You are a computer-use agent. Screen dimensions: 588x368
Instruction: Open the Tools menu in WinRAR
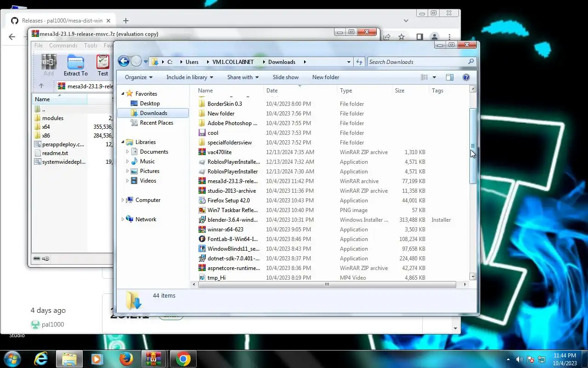(90, 46)
